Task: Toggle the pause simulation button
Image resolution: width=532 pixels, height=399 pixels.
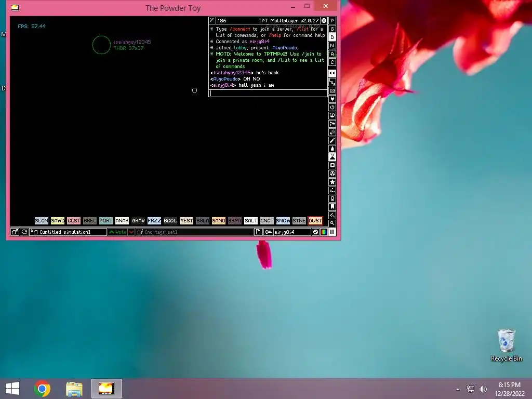Action: pyautogui.click(x=332, y=232)
